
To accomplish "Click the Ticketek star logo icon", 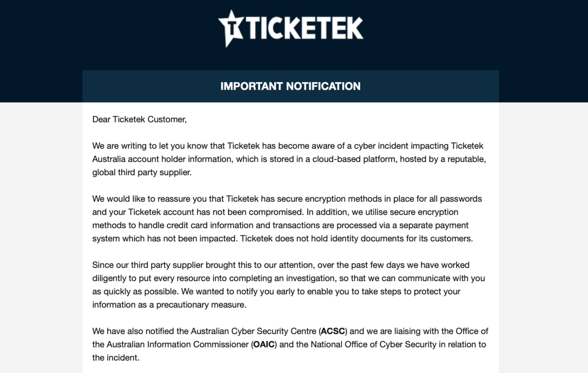I will click(231, 28).
